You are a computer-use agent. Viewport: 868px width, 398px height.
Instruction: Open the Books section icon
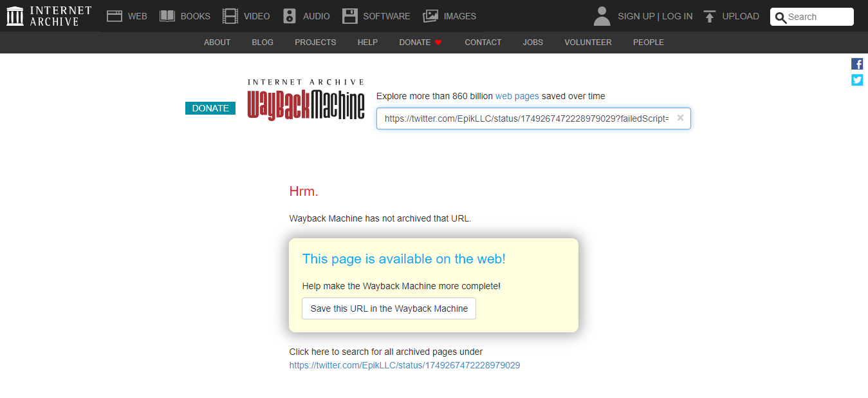pyautogui.click(x=167, y=16)
